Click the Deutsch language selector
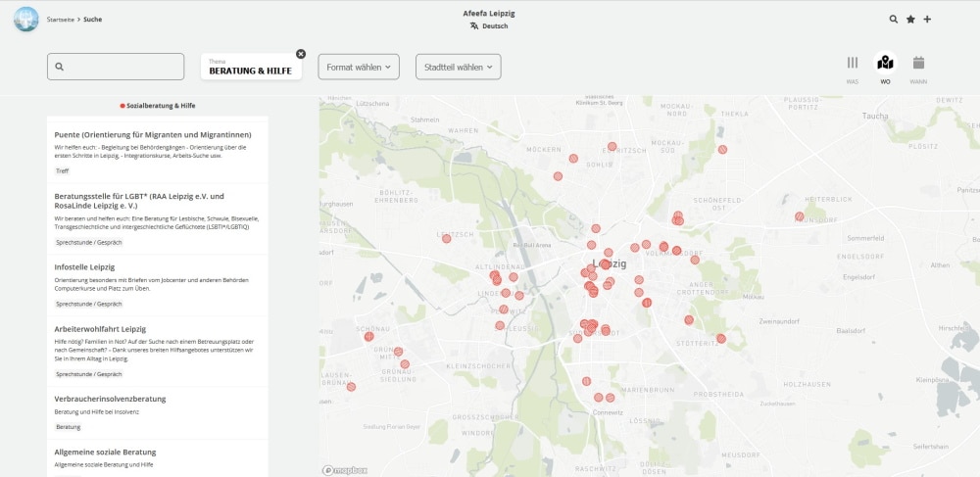Viewport: 980px width, 477px height. [x=495, y=26]
